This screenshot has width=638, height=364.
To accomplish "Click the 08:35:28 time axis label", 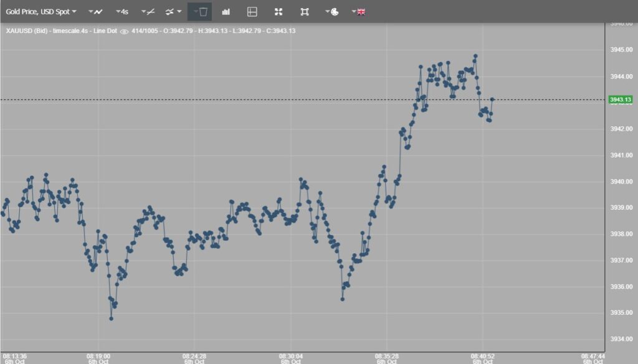I will pos(387,358).
